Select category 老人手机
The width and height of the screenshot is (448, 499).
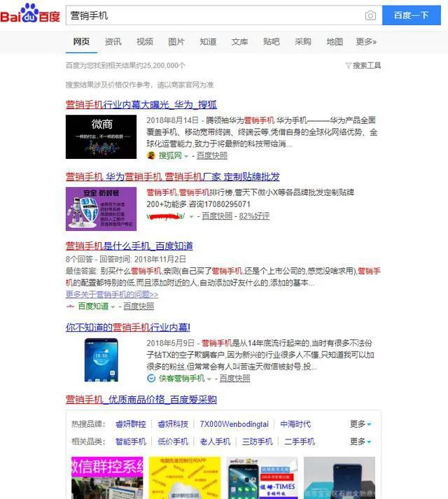pos(215,442)
